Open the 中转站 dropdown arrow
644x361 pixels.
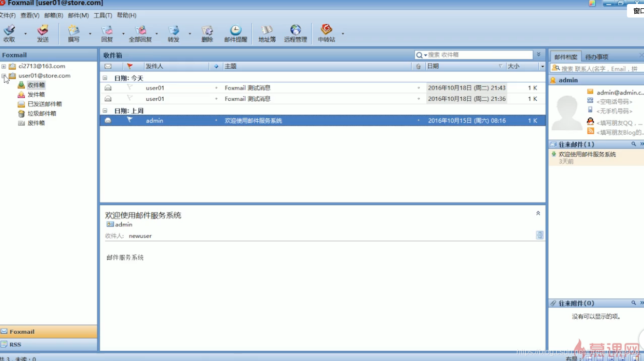pyautogui.click(x=343, y=34)
